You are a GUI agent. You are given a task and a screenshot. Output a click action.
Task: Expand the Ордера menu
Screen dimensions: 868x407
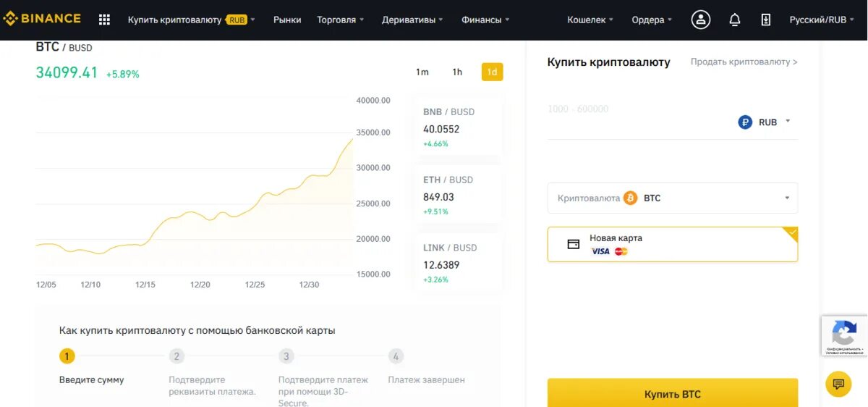[652, 20]
